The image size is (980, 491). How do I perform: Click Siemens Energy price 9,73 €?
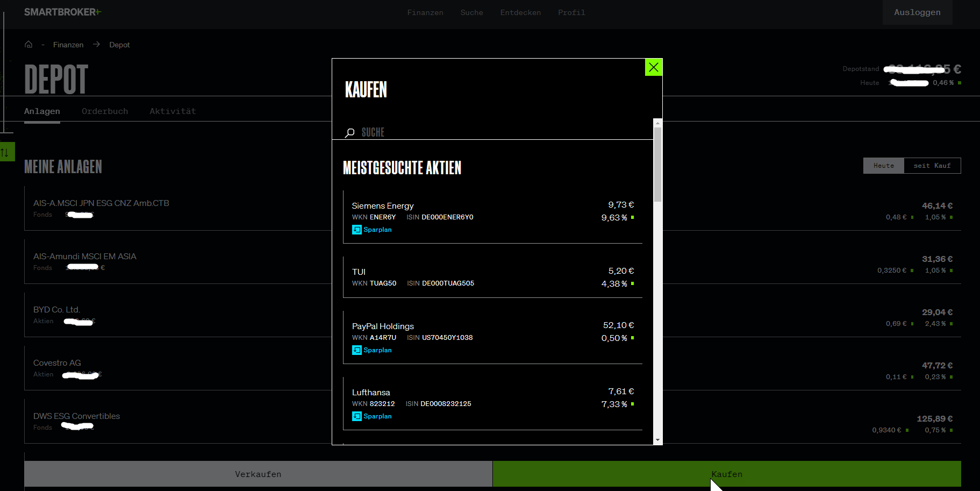coord(621,205)
